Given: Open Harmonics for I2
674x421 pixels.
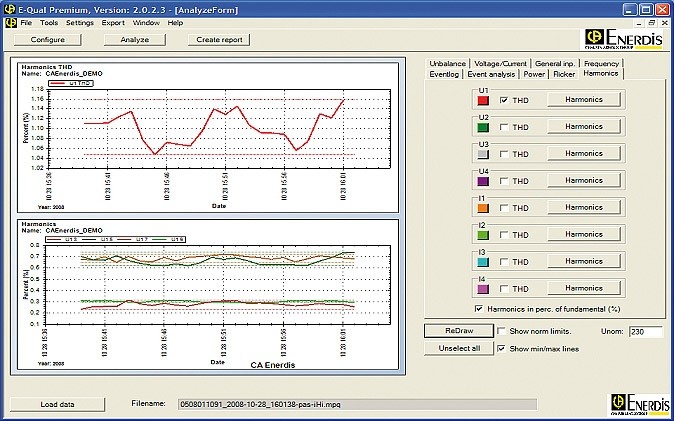Looking at the screenshot, I should [x=584, y=234].
